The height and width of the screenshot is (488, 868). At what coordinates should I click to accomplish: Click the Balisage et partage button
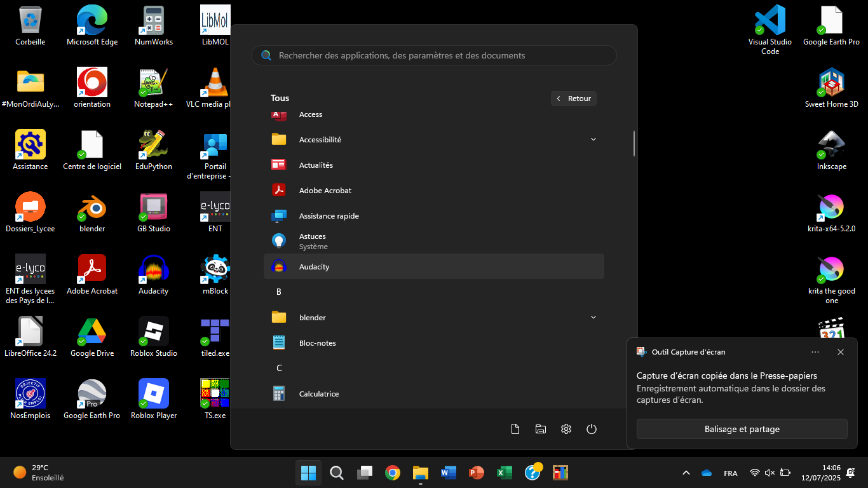(742, 429)
